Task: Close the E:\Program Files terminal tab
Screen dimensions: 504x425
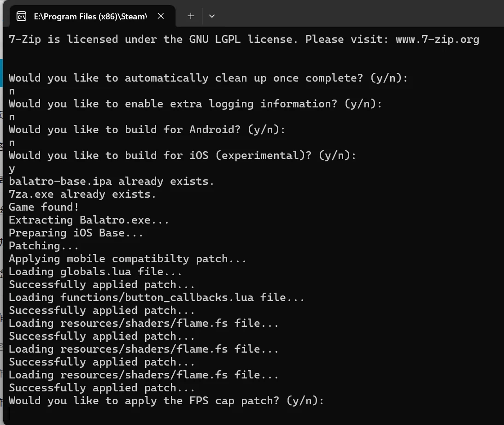Action: point(161,16)
